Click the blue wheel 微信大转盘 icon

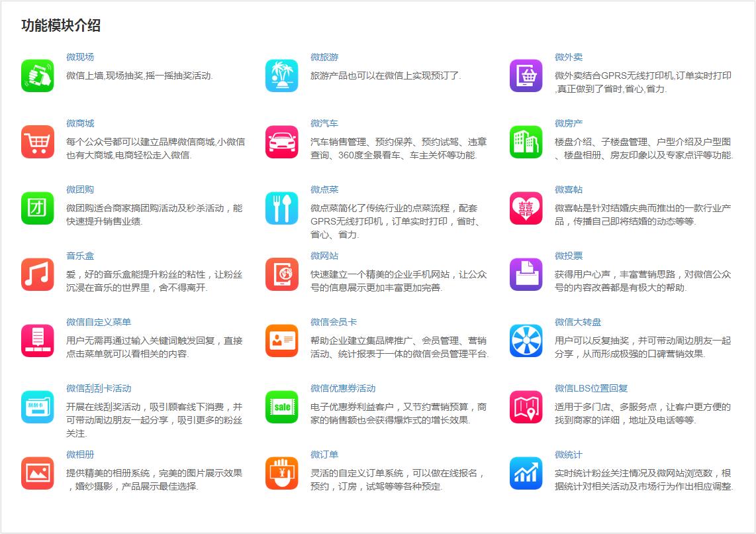coord(526,341)
